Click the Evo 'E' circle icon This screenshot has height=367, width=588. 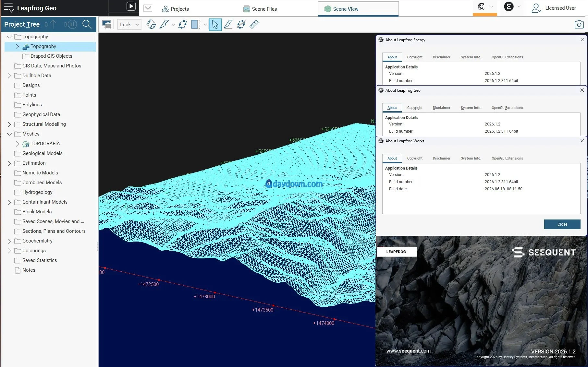click(x=509, y=6)
